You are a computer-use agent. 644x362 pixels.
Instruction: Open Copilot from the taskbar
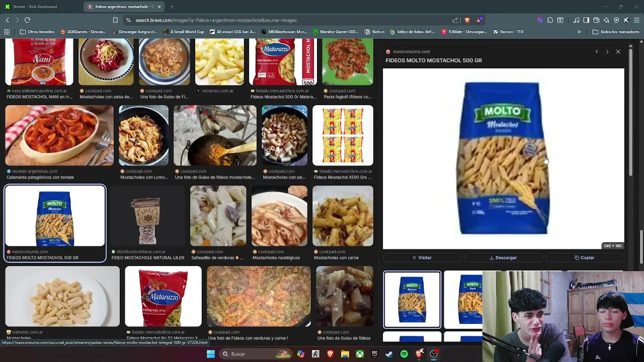pos(300,354)
